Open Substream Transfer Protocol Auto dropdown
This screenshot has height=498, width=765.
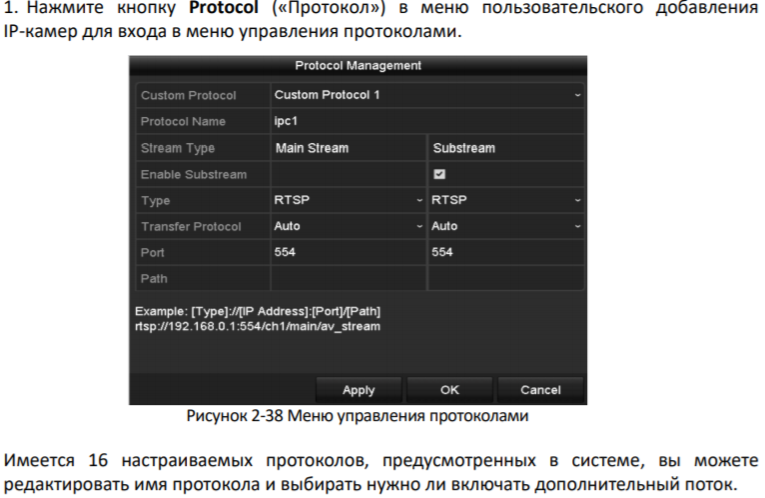click(x=505, y=226)
